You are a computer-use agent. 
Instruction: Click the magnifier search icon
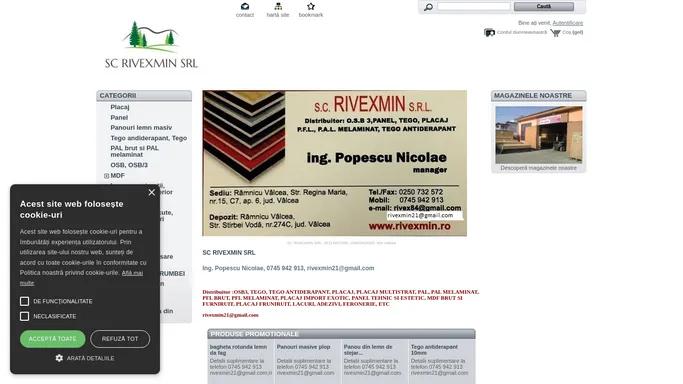coord(428,7)
